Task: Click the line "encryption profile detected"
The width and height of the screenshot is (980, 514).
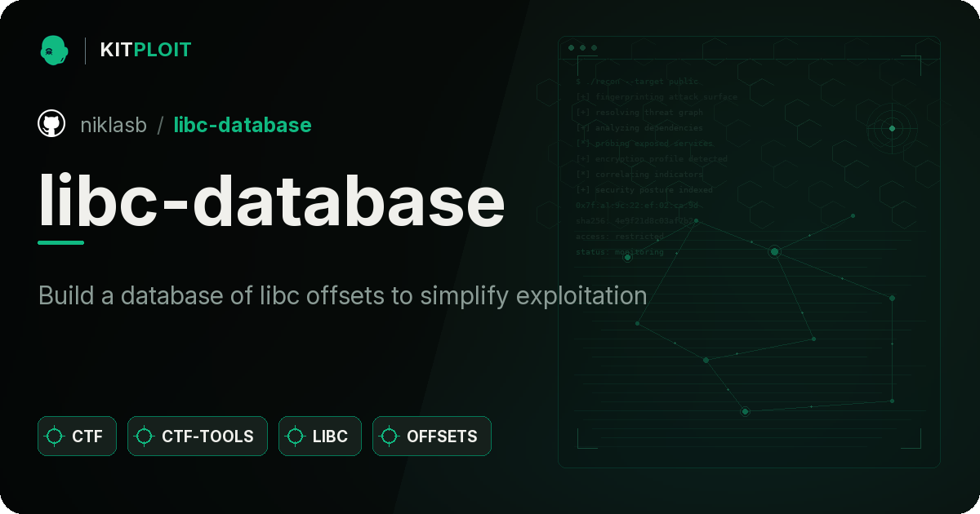Action: [651, 159]
